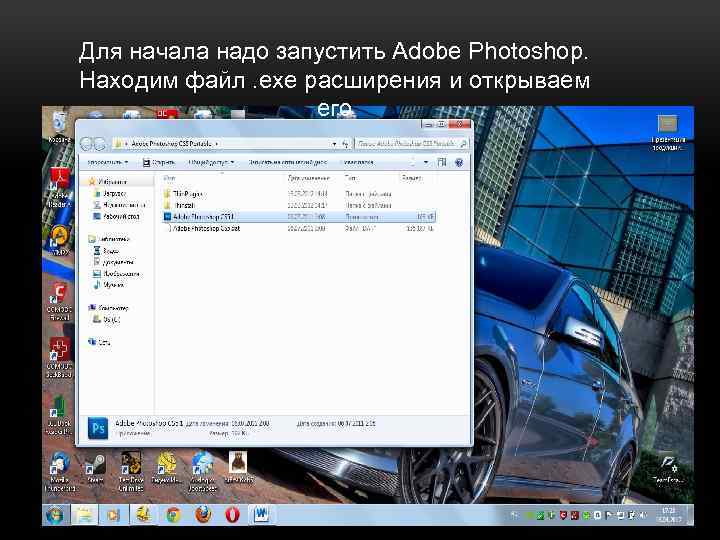Go back with Explorer's Back arrow button
This screenshot has width=720, height=540.
tap(87, 144)
